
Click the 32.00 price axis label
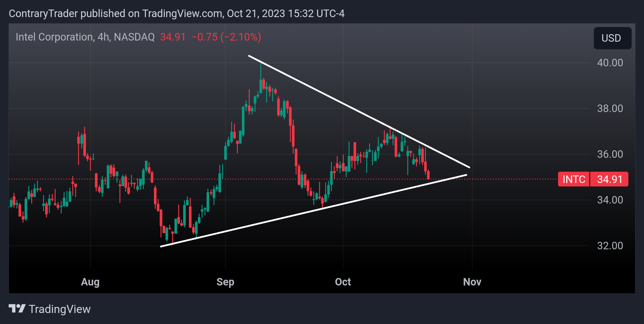pyautogui.click(x=610, y=246)
